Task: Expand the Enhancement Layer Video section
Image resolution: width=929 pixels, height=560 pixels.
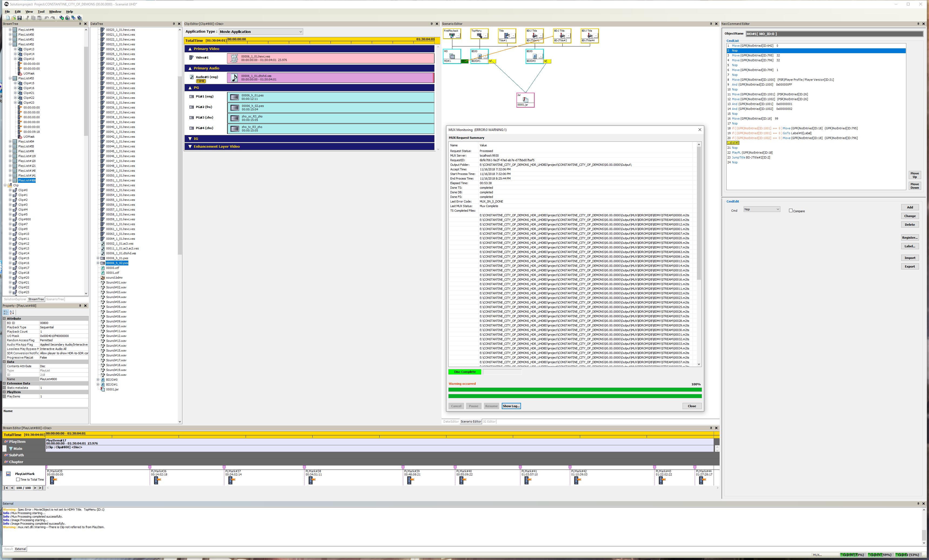Action: pyautogui.click(x=190, y=147)
